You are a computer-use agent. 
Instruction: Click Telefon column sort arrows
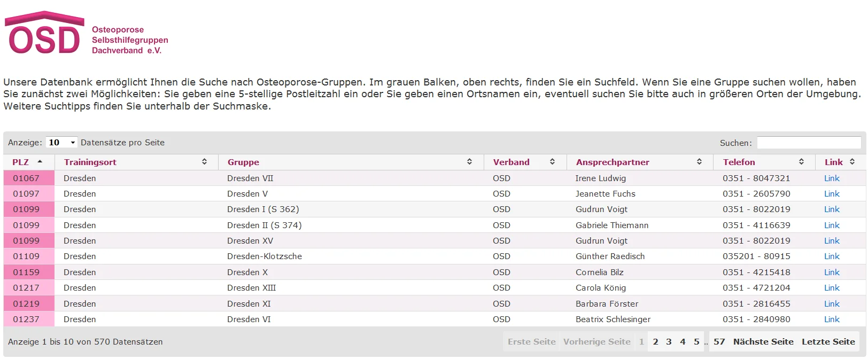pyautogui.click(x=801, y=161)
